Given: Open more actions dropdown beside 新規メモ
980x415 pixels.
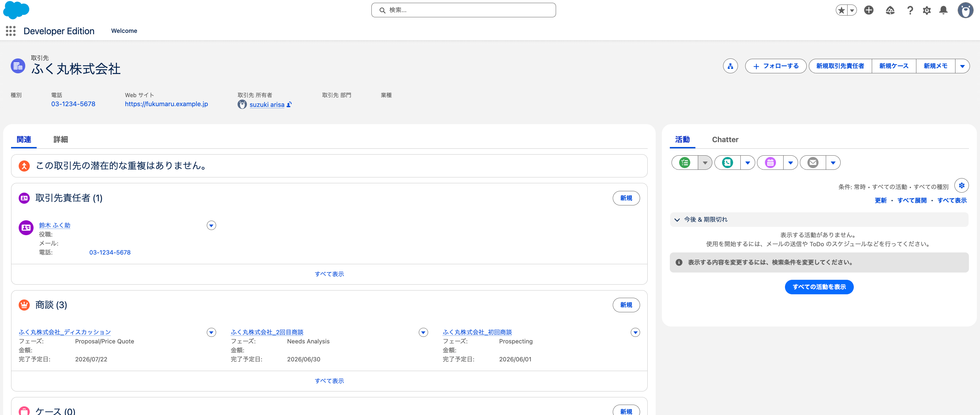Looking at the screenshot, I should click(962, 66).
